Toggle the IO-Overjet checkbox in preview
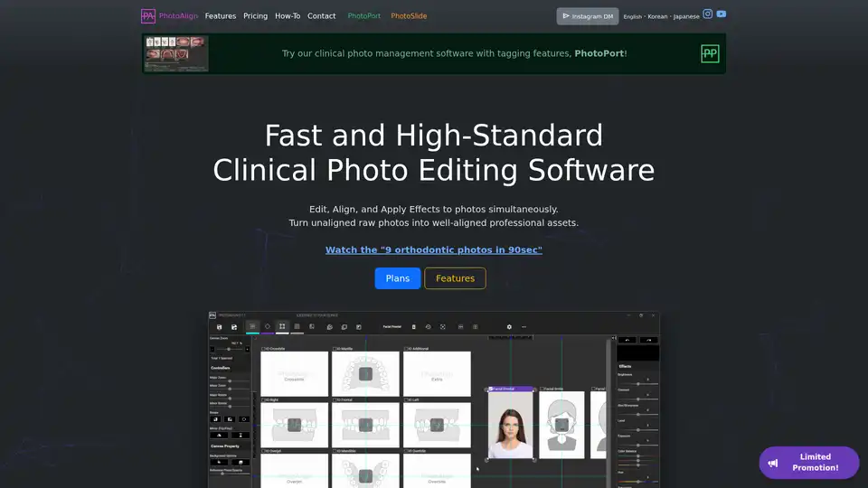 click(x=263, y=451)
